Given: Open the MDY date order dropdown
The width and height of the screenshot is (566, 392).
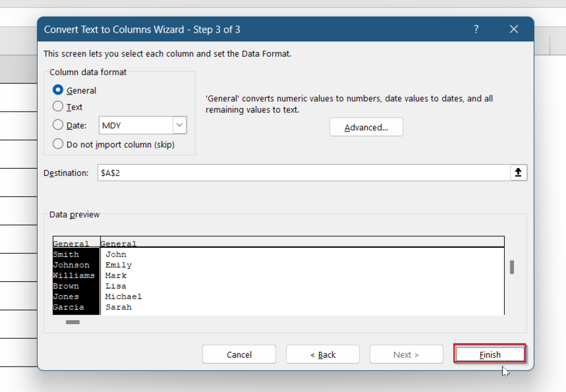Looking at the screenshot, I should pyautogui.click(x=143, y=126).
